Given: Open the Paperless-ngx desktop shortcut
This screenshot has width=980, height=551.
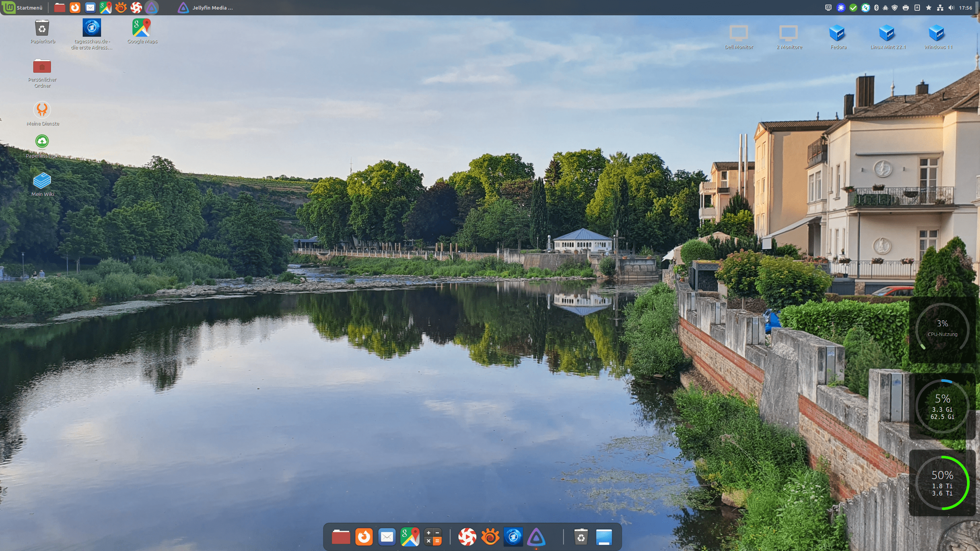Looking at the screenshot, I should pos(42,142).
